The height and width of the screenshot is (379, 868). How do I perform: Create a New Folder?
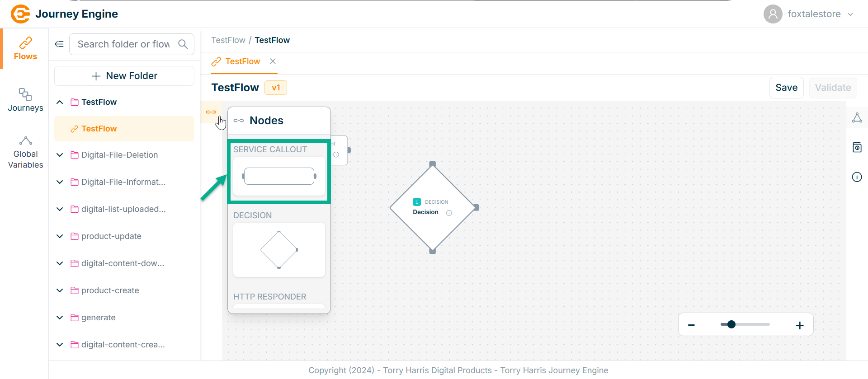coord(124,76)
